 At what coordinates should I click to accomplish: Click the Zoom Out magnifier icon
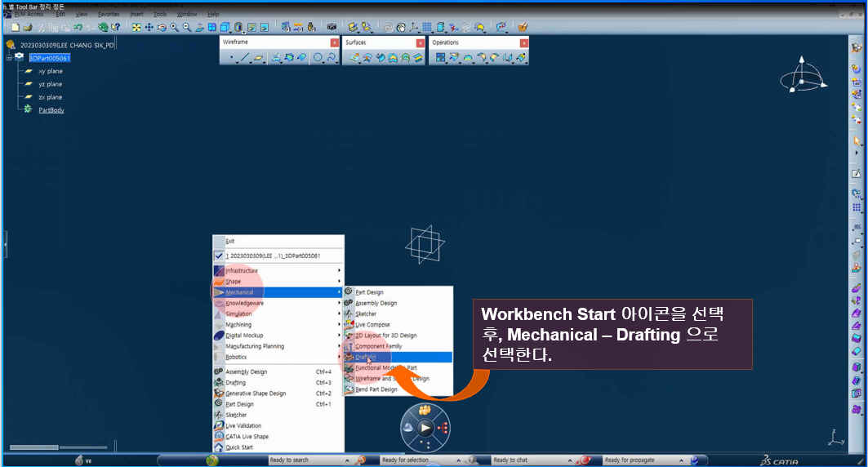187,27
